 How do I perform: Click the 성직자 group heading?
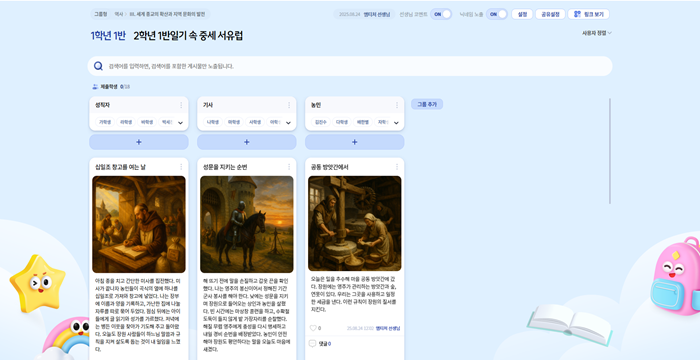coord(102,105)
